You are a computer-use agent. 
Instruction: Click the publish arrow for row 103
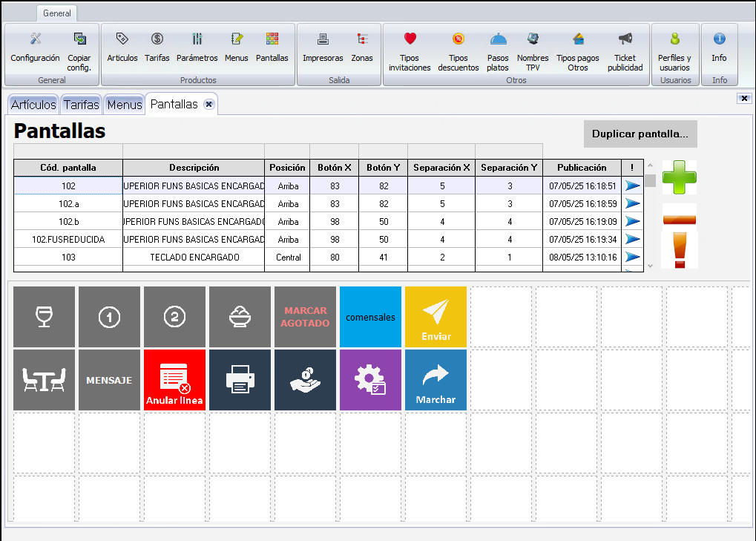[x=633, y=257]
